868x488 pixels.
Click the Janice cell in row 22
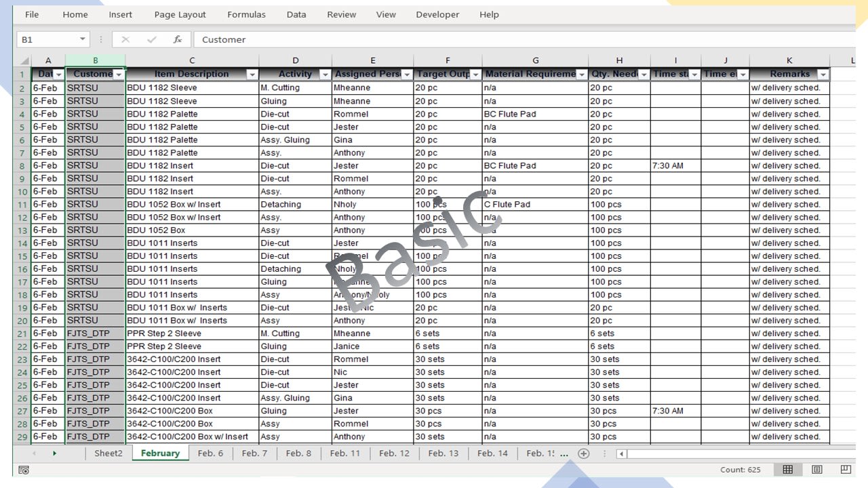372,346
